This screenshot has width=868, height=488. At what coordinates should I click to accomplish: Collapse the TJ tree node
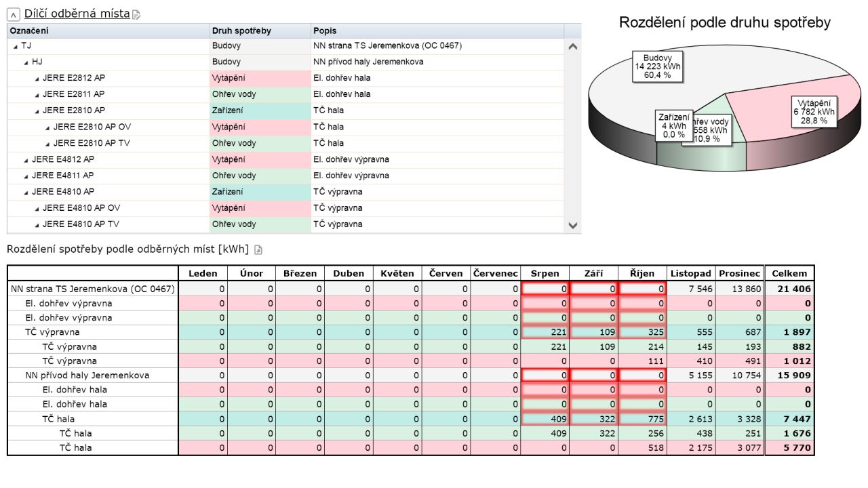[x=16, y=46]
